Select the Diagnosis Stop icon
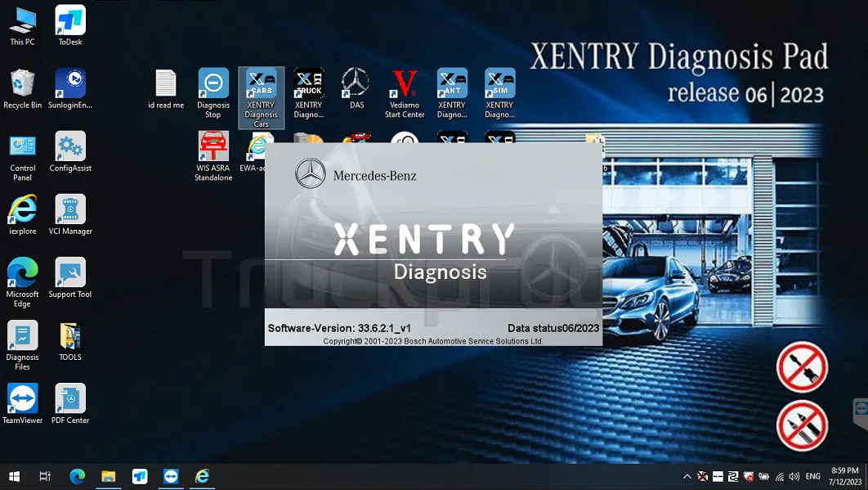The width and height of the screenshot is (868, 490). pyautogui.click(x=213, y=93)
